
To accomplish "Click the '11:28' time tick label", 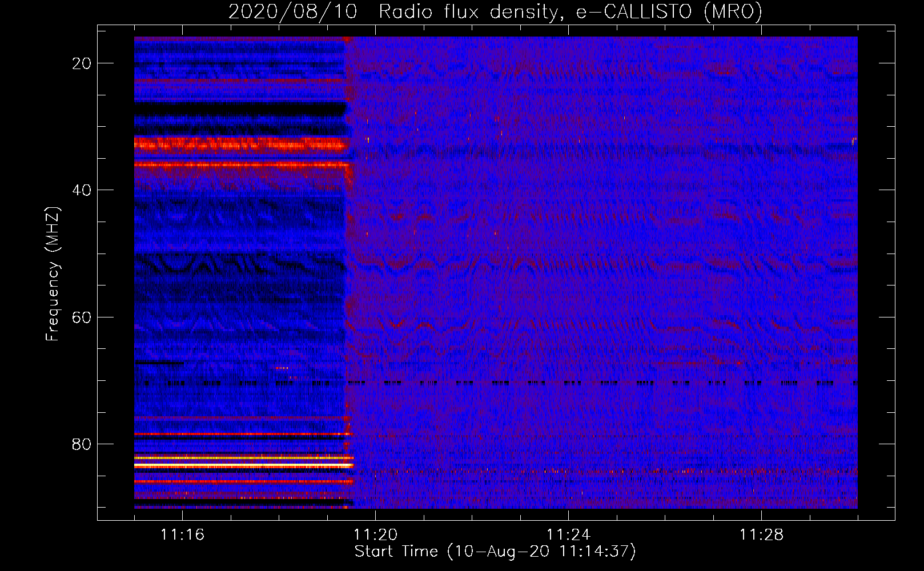I will [x=761, y=534].
